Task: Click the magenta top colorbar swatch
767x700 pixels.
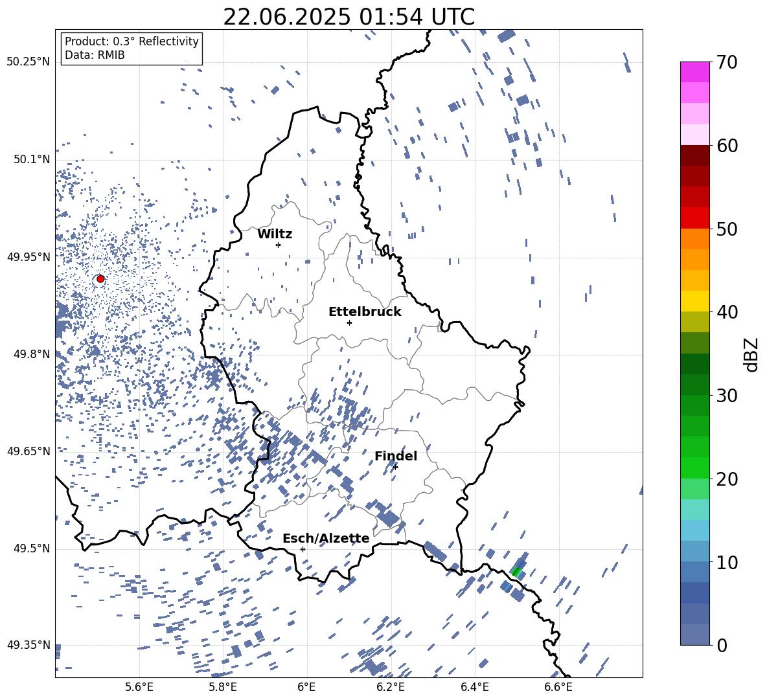Action: pyautogui.click(x=694, y=73)
